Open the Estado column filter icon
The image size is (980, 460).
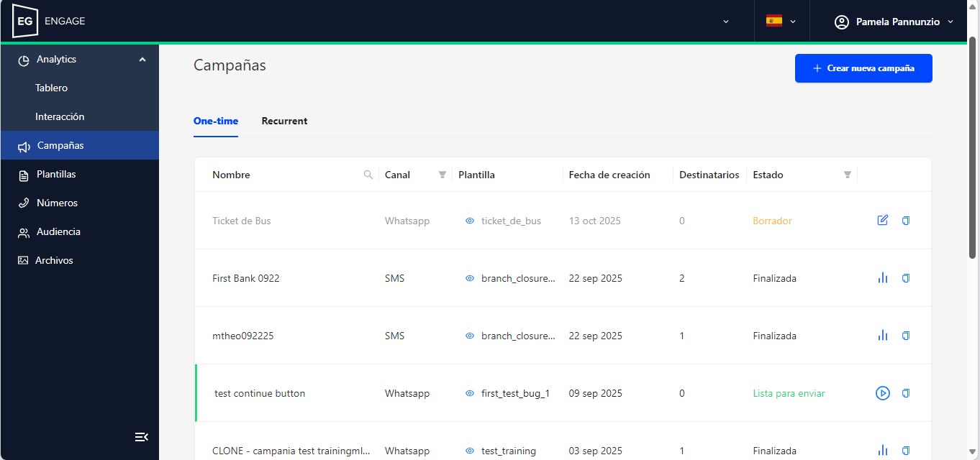point(848,175)
